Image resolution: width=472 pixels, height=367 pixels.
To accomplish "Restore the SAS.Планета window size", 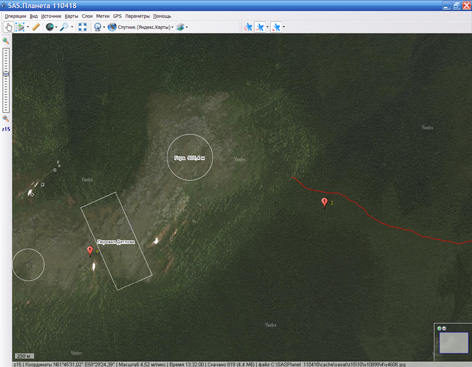I will [456, 5].
